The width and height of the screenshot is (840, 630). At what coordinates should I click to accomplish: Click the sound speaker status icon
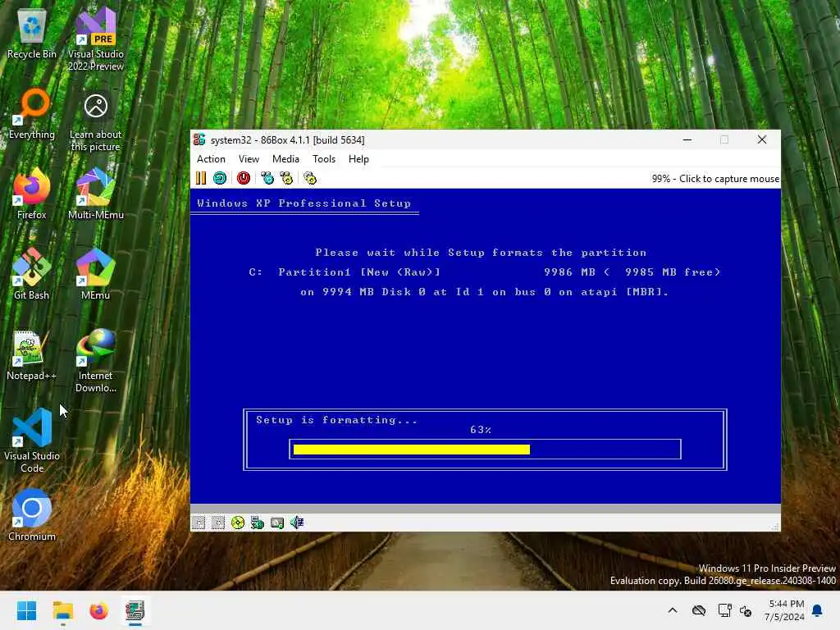click(297, 523)
